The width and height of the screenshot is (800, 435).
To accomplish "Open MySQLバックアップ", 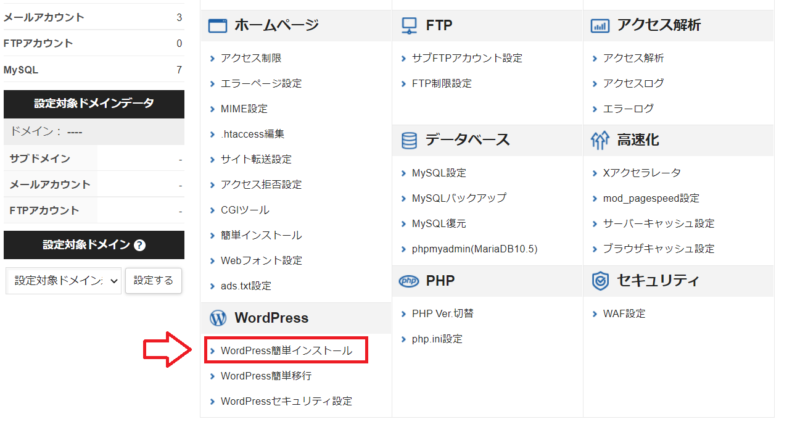I will coord(459,198).
